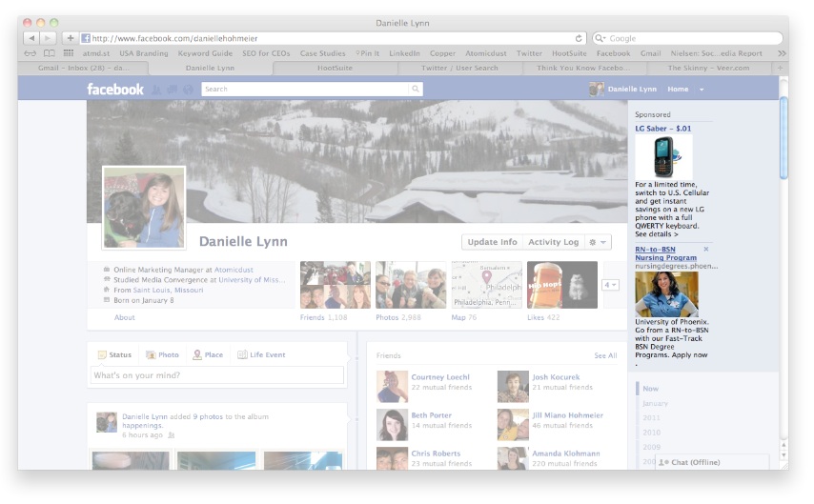Show bookmarks via the open book icon

point(50,53)
